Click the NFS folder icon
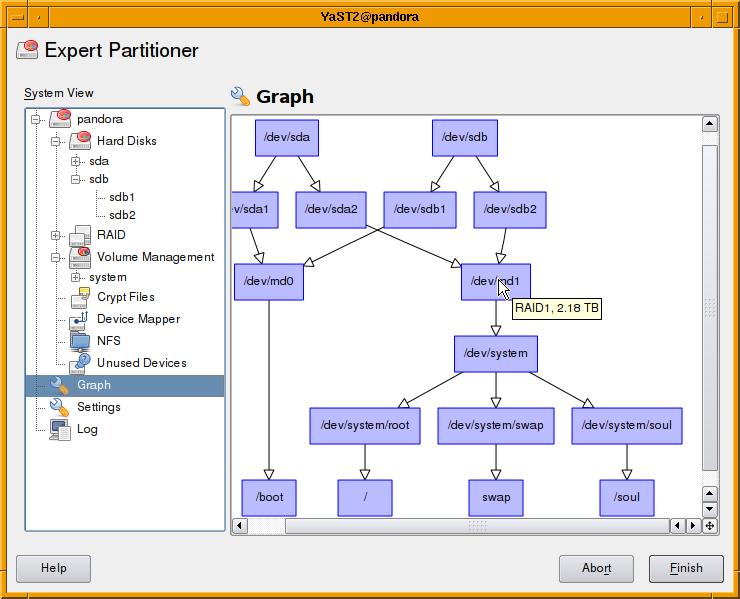This screenshot has height=599, width=740. (80, 341)
